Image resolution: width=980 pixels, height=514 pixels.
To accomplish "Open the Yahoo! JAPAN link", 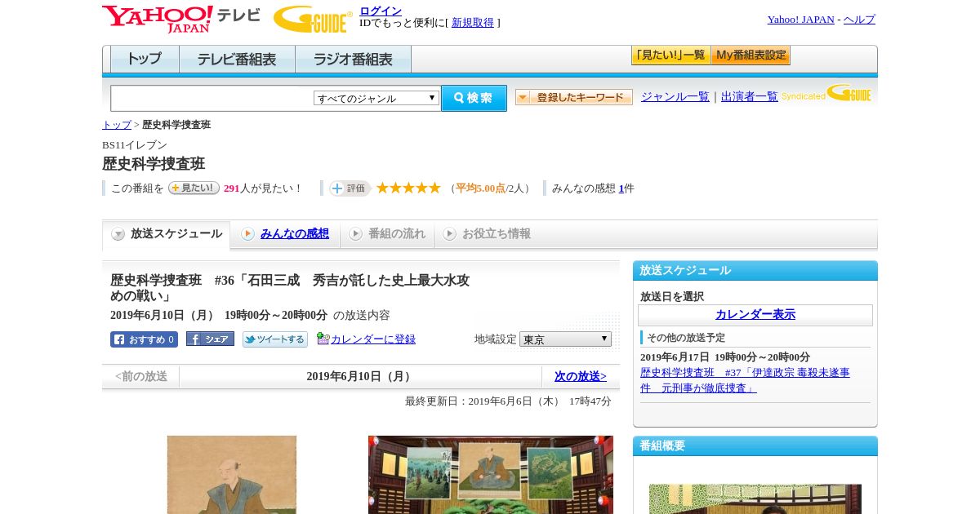I will tap(800, 20).
